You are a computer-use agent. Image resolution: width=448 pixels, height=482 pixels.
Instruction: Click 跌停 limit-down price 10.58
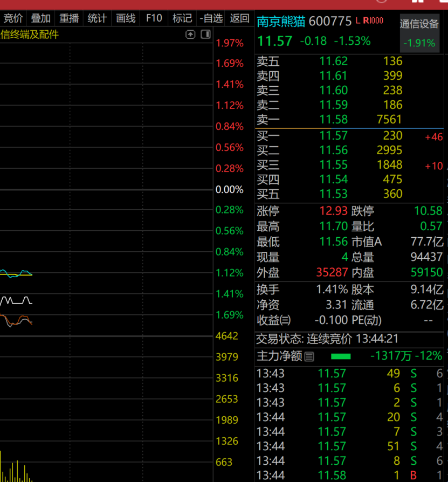point(428,211)
